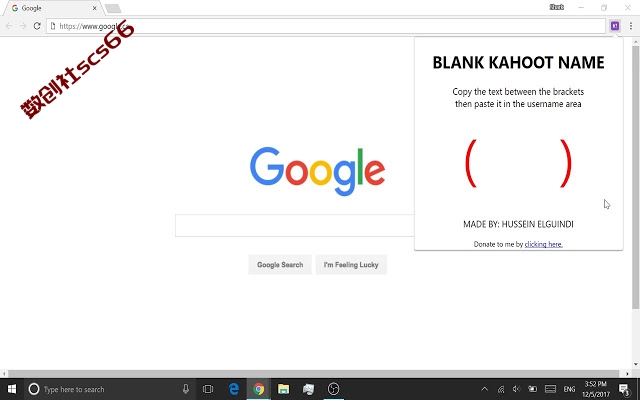Restore down the Chrome window

click(x=604, y=7)
